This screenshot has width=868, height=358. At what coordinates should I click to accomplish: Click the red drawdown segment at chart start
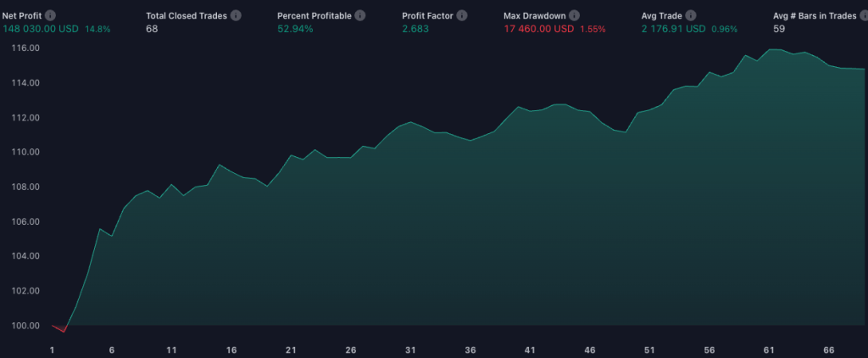(60, 328)
